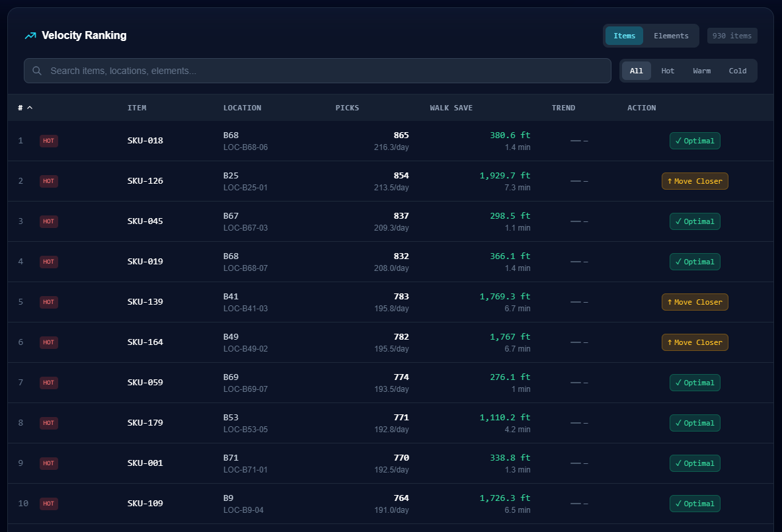782x532 pixels.
Task: Click the HOT badge for SKU-139
Action: [x=49, y=302]
